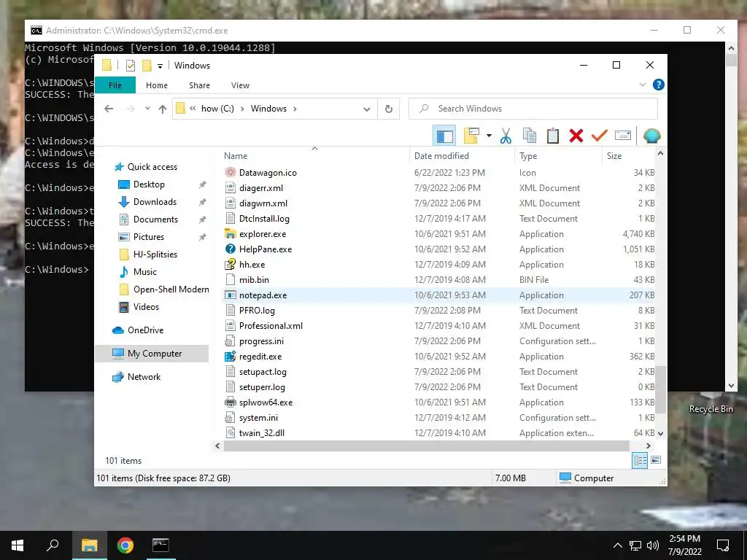Open the Open-Shell Modern folder
The height and width of the screenshot is (560, 747).
[x=171, y=289]
